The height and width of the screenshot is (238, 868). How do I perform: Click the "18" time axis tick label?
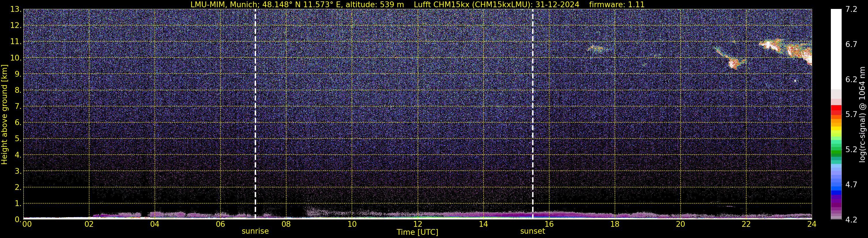(x=614, y=224)
